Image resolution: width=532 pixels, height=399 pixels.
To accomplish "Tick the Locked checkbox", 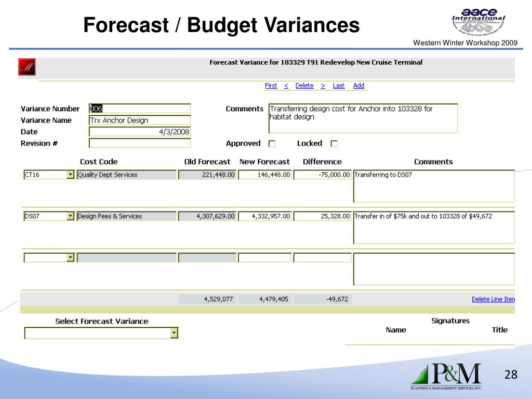I will click(x=334, y=143).
